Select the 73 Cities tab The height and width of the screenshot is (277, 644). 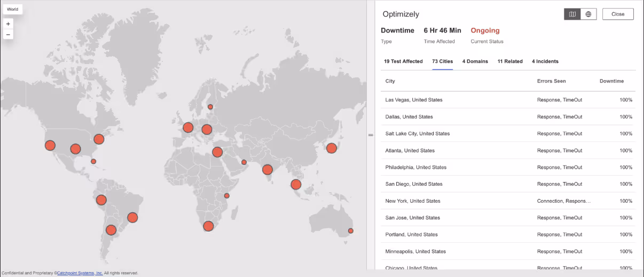point(443,61)
